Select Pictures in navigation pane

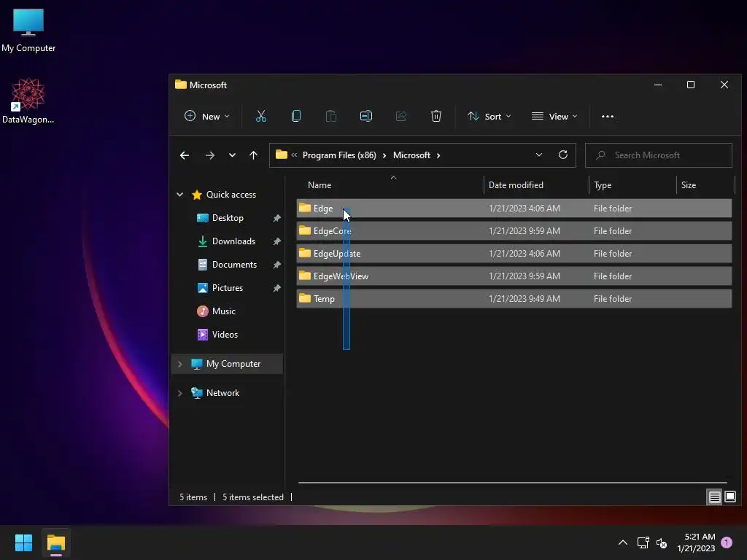pos(228,287)
